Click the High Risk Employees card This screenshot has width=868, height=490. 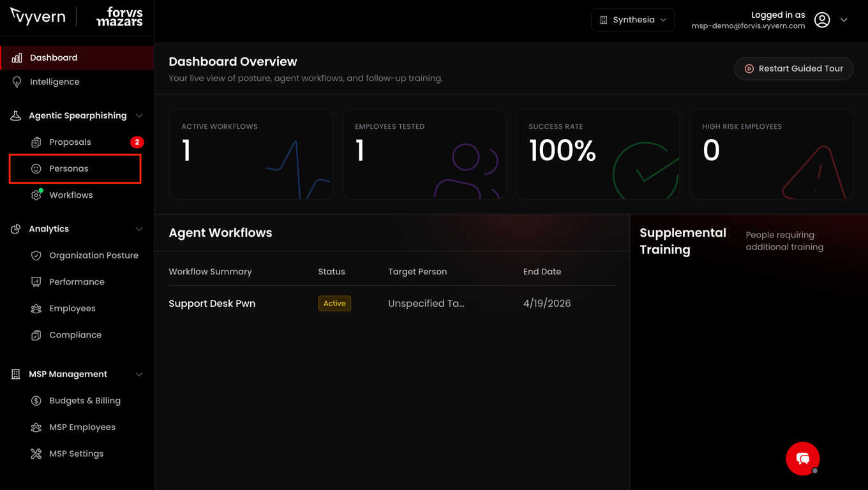(772, 154)
